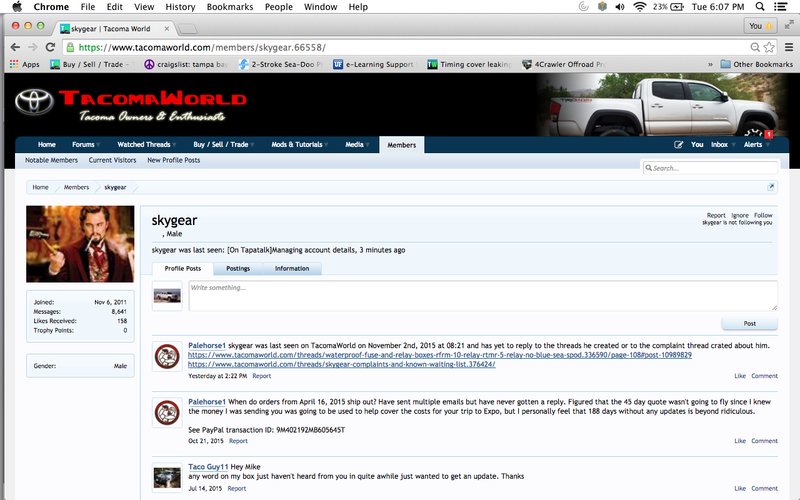Open Chrome History menu
The height and width of the screenshot is (500, 800).
(180, 7)
